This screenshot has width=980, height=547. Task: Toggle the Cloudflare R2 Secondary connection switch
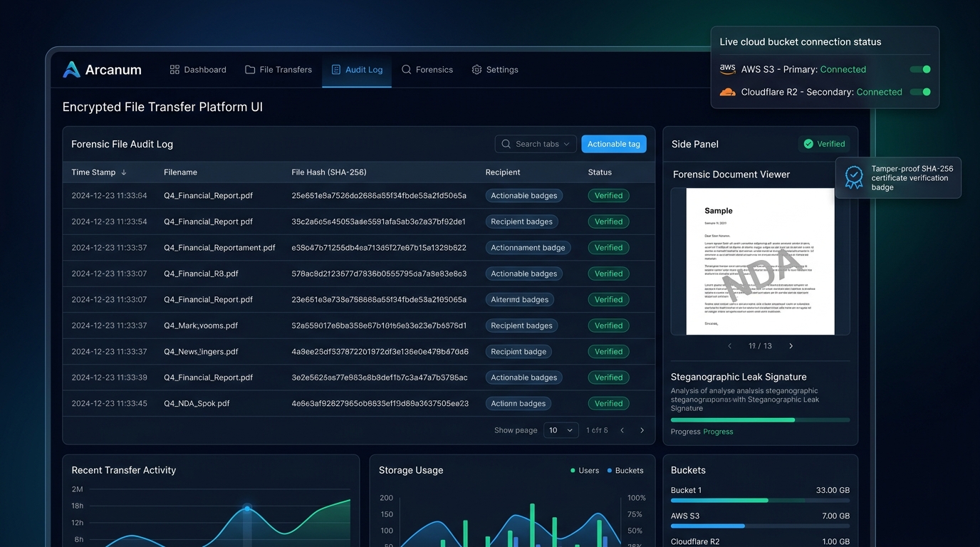pyautogui.click(x=921, y=92)
